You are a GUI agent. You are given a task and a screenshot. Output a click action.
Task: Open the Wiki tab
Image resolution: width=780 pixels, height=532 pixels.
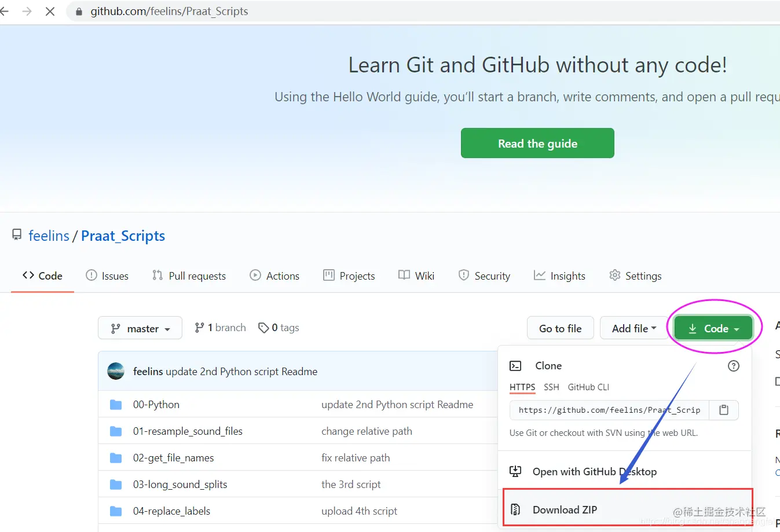coord(416,276)
